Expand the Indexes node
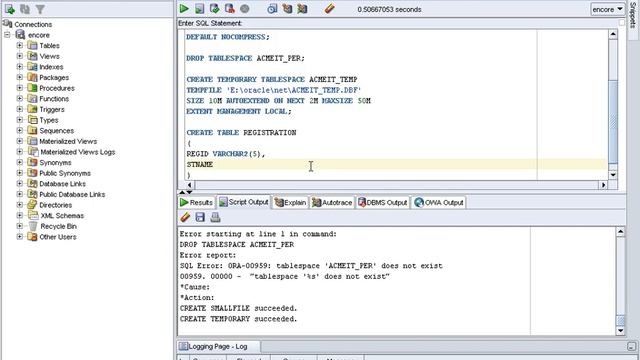 (20, 67)
